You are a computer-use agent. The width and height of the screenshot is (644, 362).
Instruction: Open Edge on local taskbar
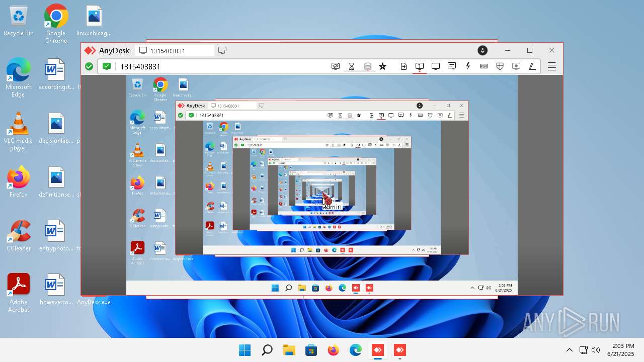[355, 350]
